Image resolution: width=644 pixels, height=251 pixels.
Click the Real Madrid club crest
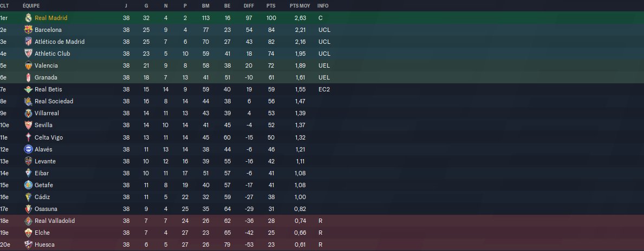pos(28,18)
